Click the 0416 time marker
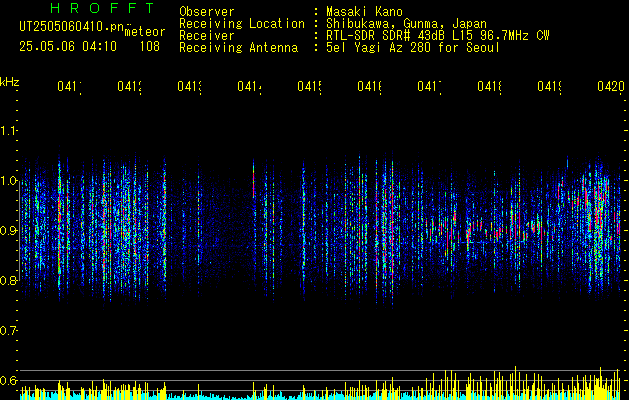This screenshot has width=629, height=400. coord(369,86)
